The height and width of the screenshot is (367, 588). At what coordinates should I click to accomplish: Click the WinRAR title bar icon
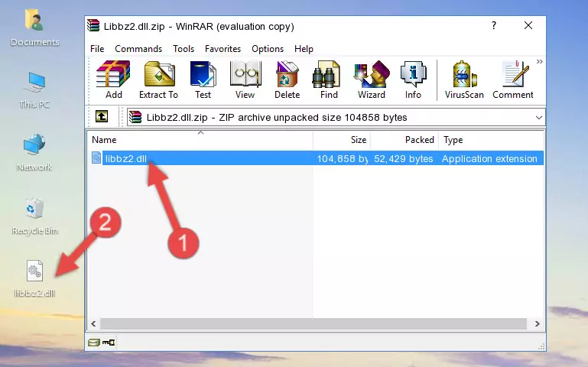pos(93,25)
